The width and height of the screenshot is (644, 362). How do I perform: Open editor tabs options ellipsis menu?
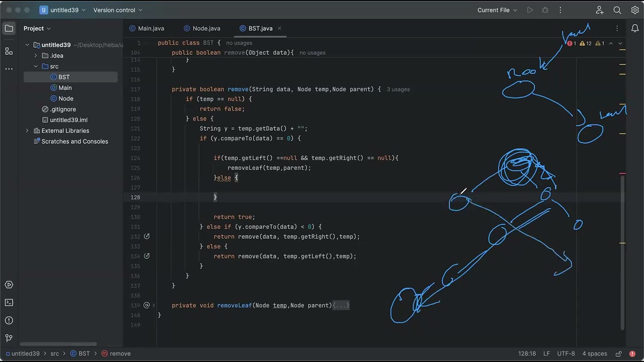[x=617, y=28]
